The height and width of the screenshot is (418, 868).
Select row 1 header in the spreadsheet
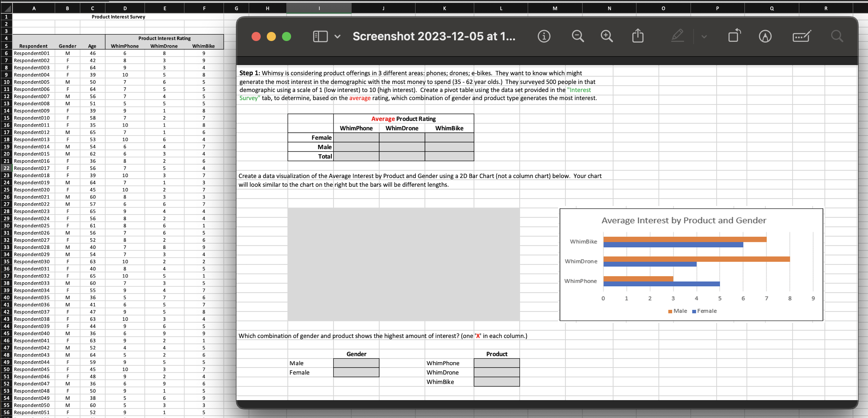pyautogui.click(x=6, y=17)
